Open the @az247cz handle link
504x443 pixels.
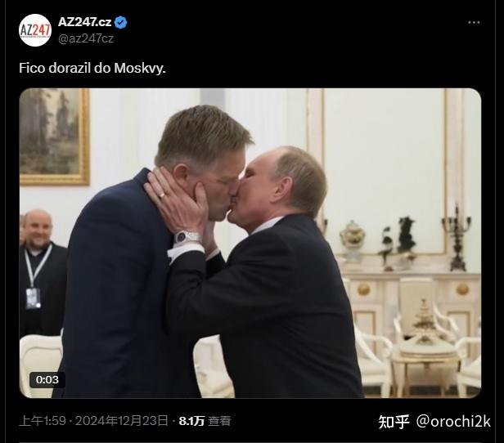click(x=86, y=38)
